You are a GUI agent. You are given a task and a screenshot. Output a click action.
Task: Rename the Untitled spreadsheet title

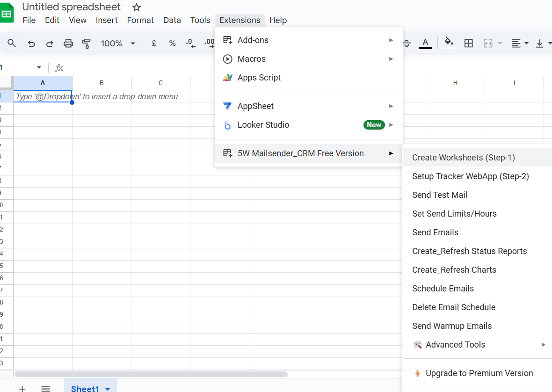pyautogui.click(x=72, y=7)
